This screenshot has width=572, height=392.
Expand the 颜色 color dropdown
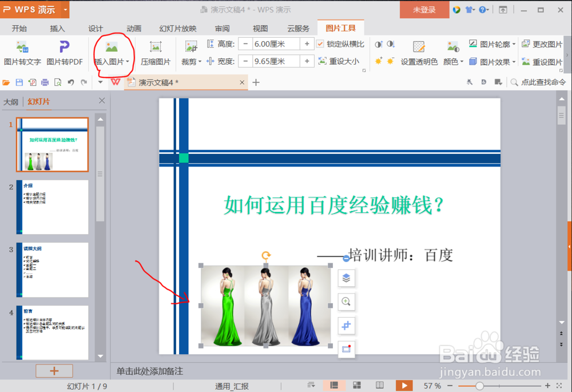click(454, 61)
